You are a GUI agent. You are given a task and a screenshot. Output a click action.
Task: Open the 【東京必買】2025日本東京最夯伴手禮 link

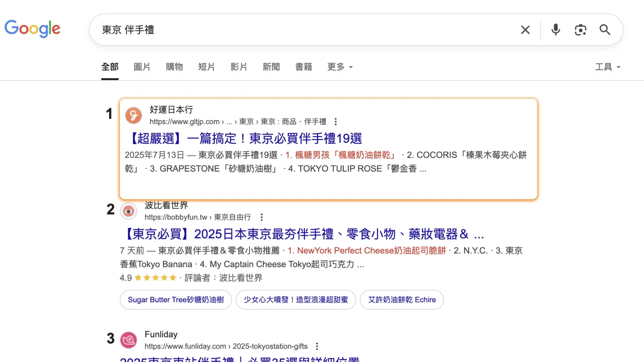click(x=302, y=234)
